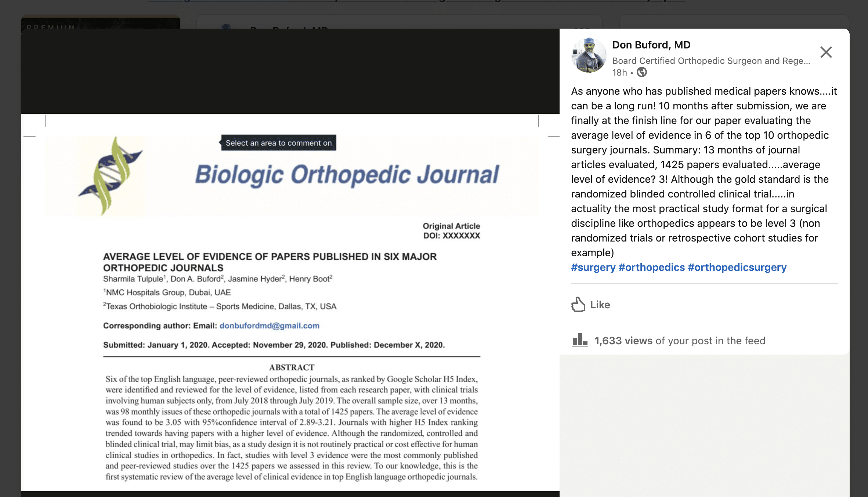
Task: Click the 'DOI: XXXXXXX' text
Action: pos(452,236)
